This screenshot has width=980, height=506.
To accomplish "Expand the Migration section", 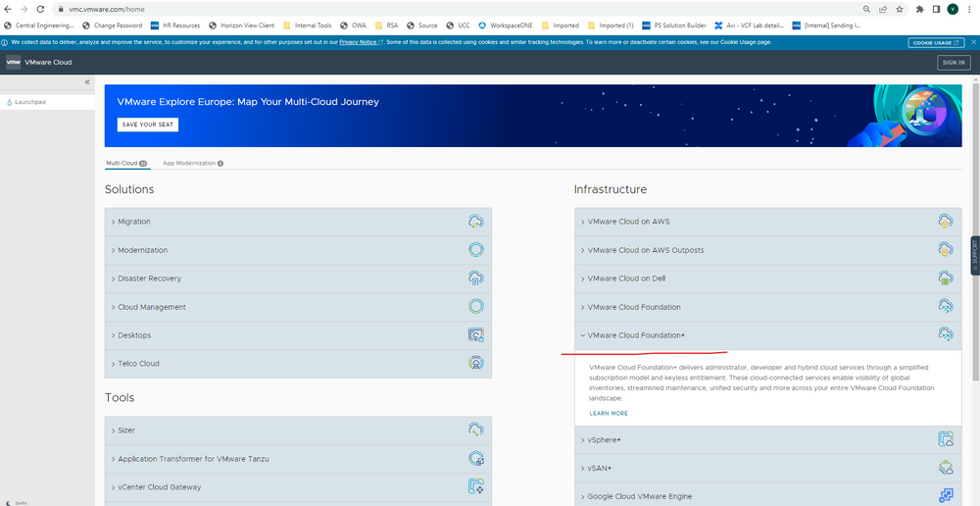I will (298, 222).
